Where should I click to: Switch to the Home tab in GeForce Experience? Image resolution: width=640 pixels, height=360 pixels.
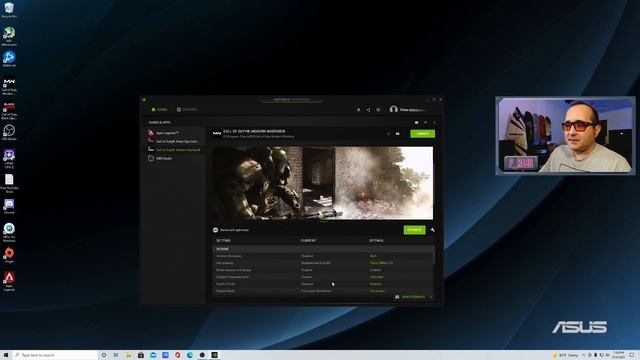159,109
